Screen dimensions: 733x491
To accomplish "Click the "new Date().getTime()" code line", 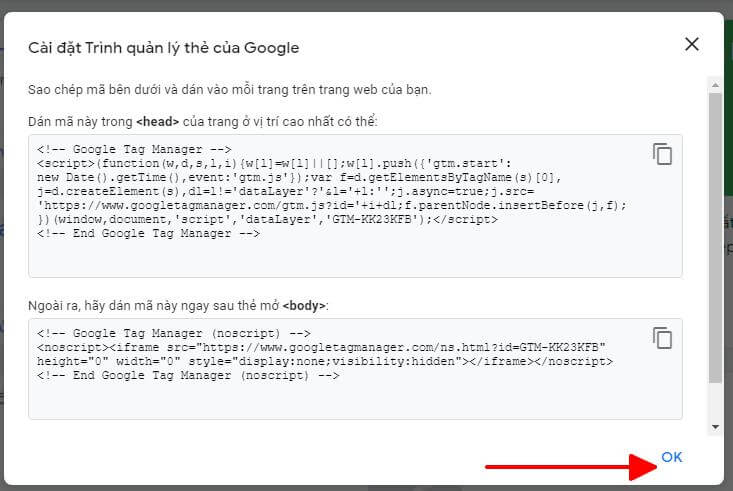I will coord(299,177).
